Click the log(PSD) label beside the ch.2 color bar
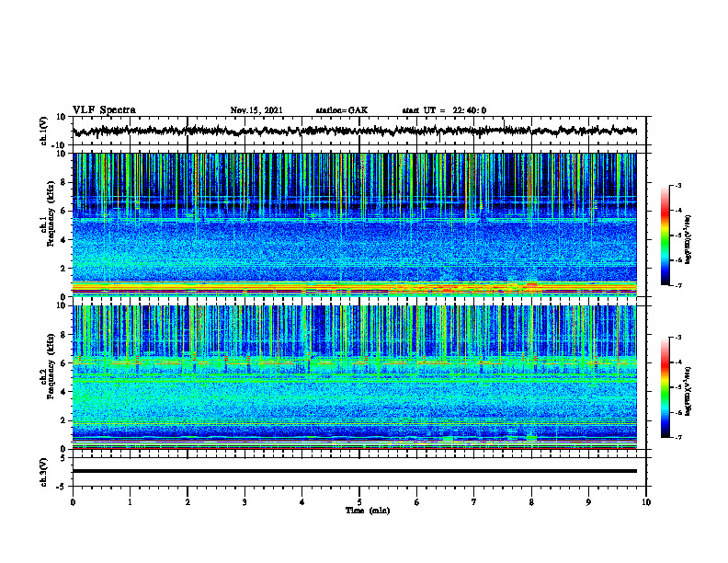 [x=688, y=391]
